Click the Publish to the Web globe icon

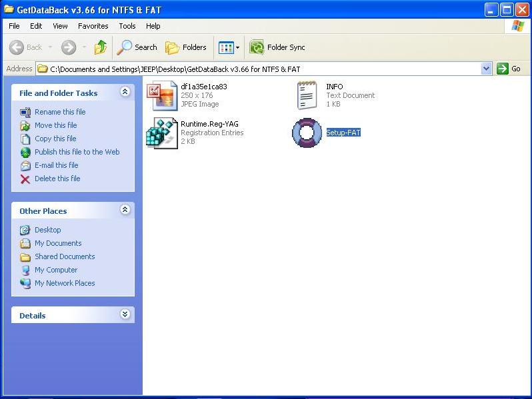pos(25,153)
